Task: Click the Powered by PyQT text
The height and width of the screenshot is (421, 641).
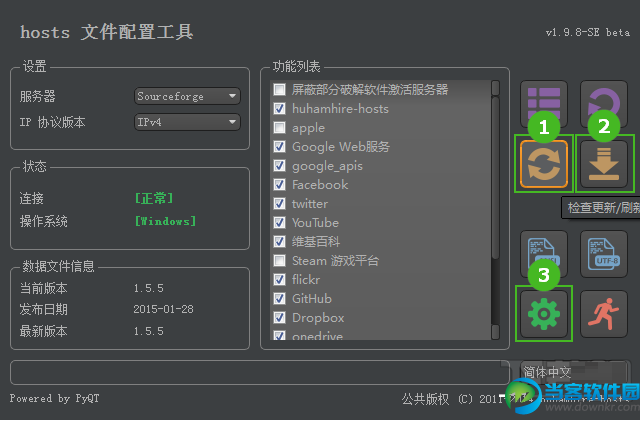Action: pyautogui.click(x=54, y=398)
